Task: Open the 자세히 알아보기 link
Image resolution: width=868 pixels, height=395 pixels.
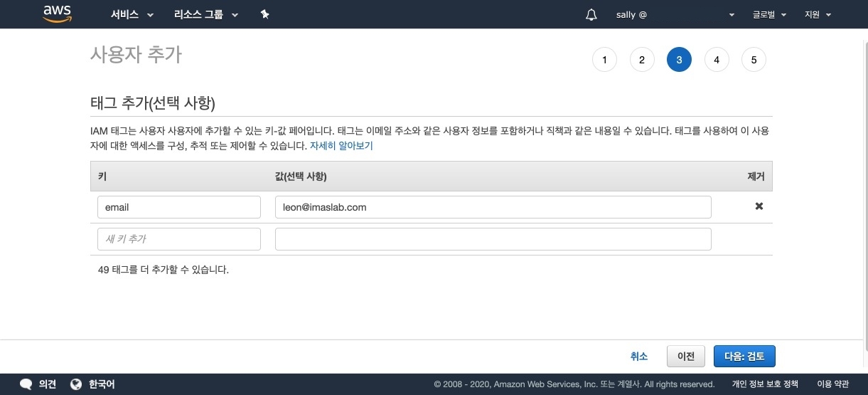Action: click(x=341, y=146)
